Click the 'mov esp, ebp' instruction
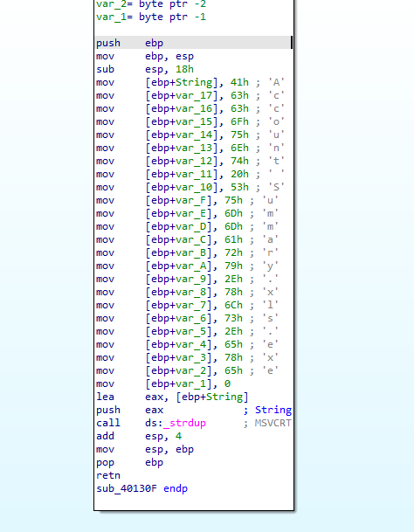Screen dimensions: 414x532 pos(145,450)
